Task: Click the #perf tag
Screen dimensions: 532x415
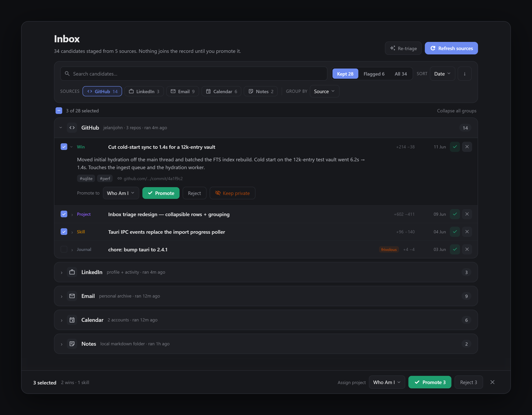Action: pos(105,179)
